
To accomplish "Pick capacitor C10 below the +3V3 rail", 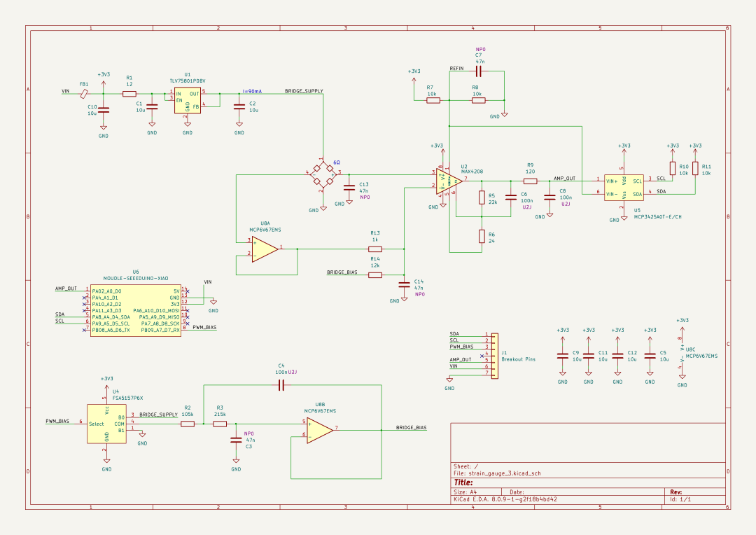I will [x=104, y=111].
